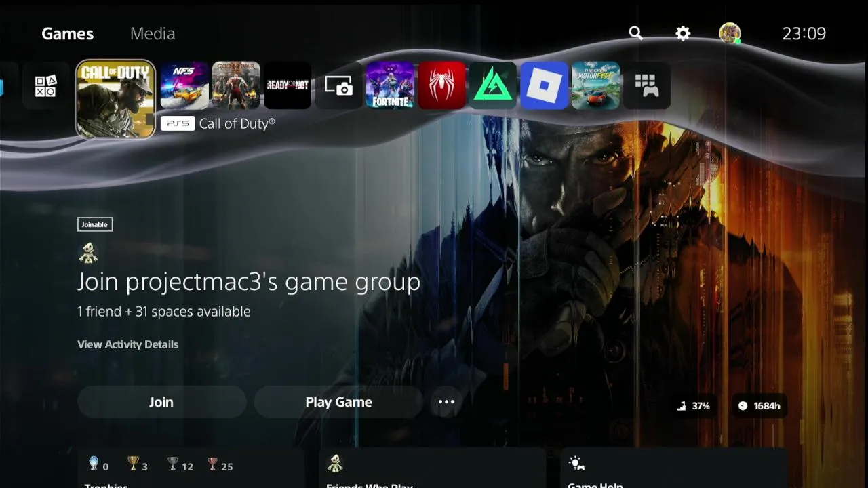Click the platinum trophy count 0
The image size is (868, 488).
tap(98, 466)
